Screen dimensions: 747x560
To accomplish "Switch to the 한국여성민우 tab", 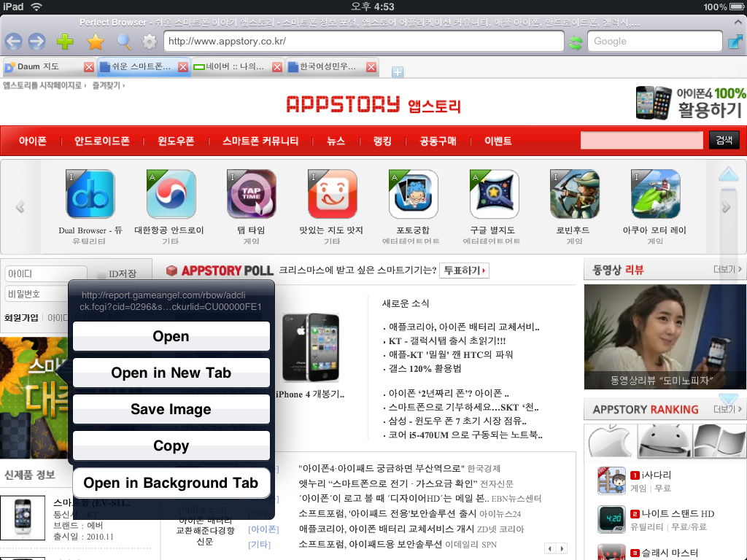I will (x=326, y=66).
